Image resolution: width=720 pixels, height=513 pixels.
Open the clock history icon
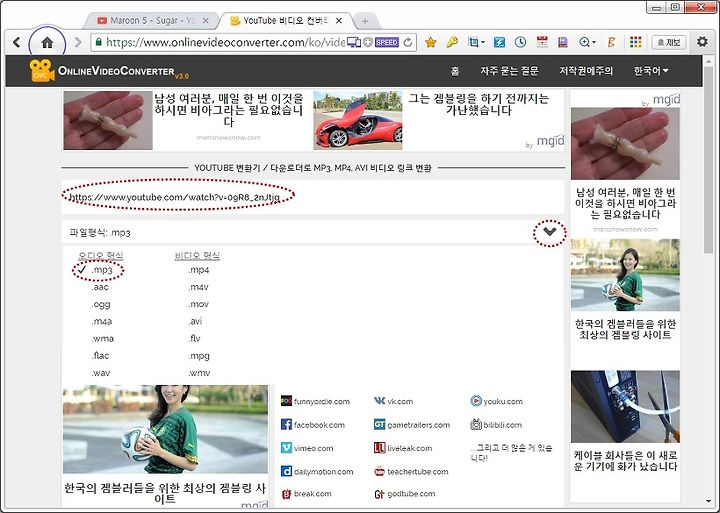pyautogui.click(x=520, y=42)
